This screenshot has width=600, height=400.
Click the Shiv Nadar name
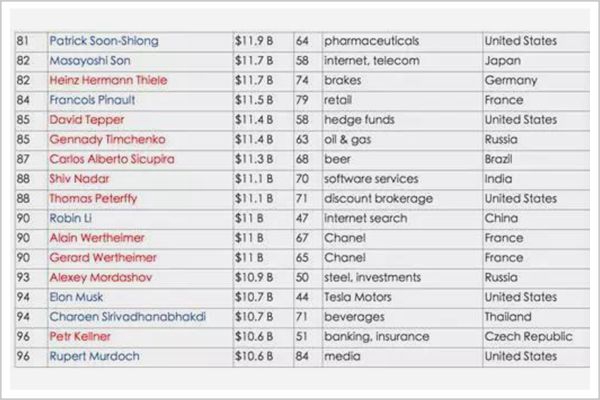[x=82, y=179]
